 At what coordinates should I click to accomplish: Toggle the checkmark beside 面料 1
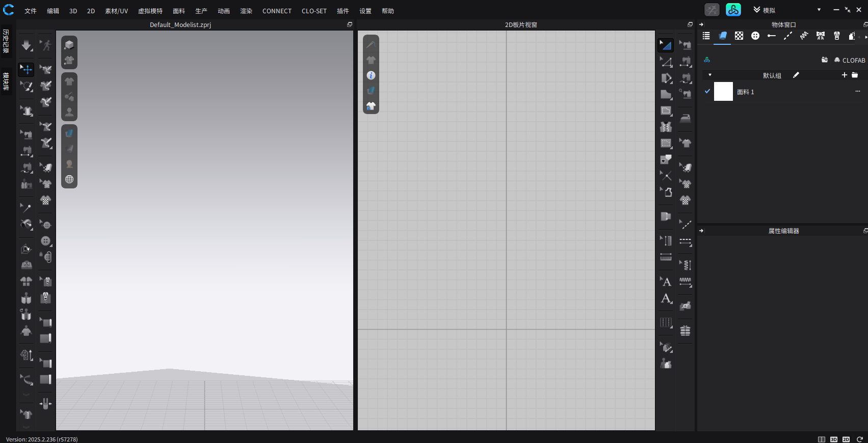tap(707, 92)
